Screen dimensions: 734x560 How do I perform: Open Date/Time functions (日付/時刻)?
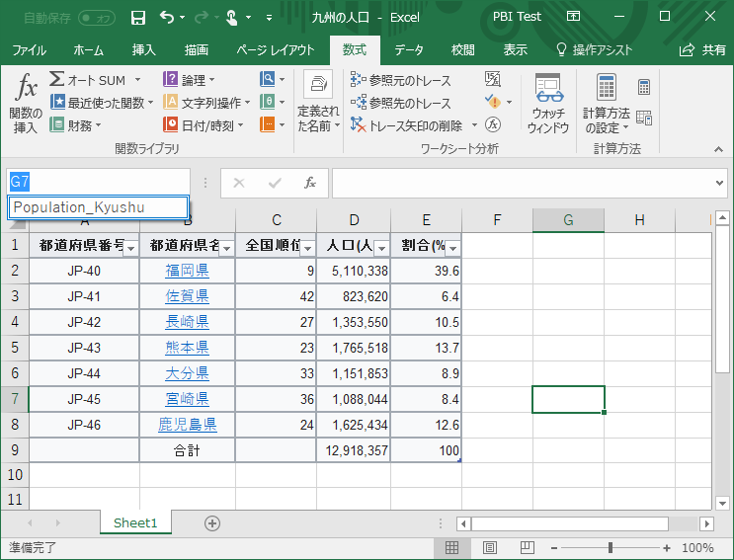(204, 125)
